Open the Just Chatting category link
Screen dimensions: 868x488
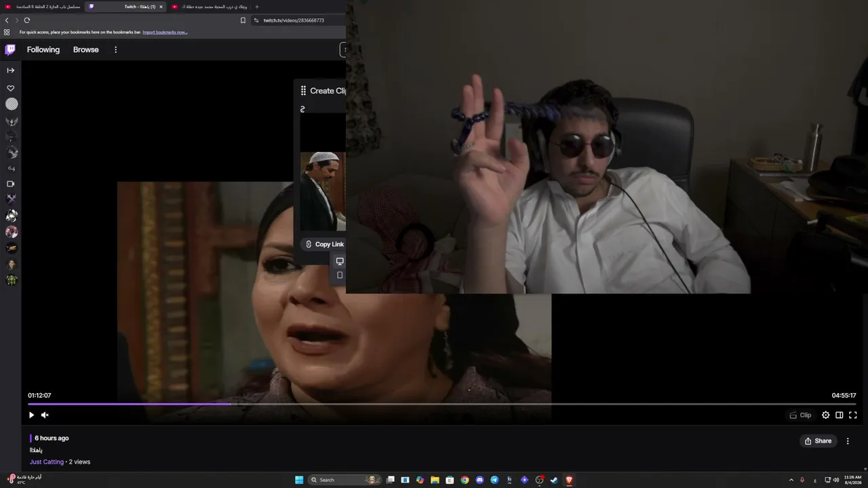[47, 462]
